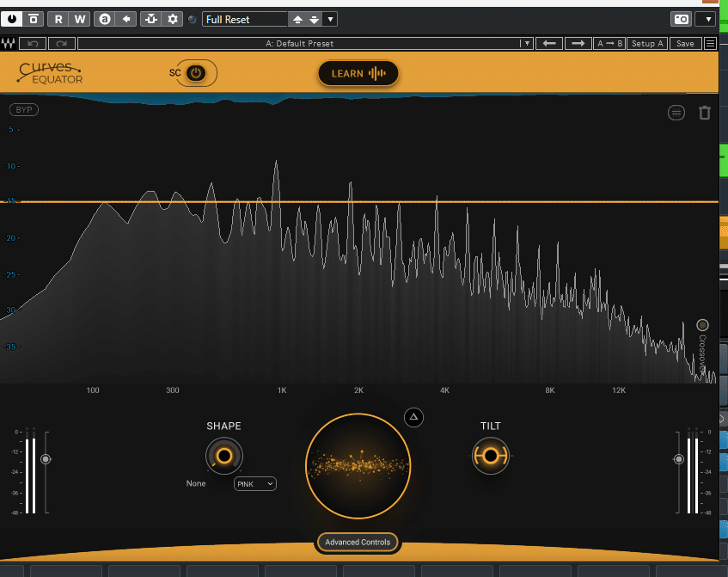Click the delta triangle listen button
This screenshot has width=728, height=577.
pyautogui.click(x=413, y=417)
